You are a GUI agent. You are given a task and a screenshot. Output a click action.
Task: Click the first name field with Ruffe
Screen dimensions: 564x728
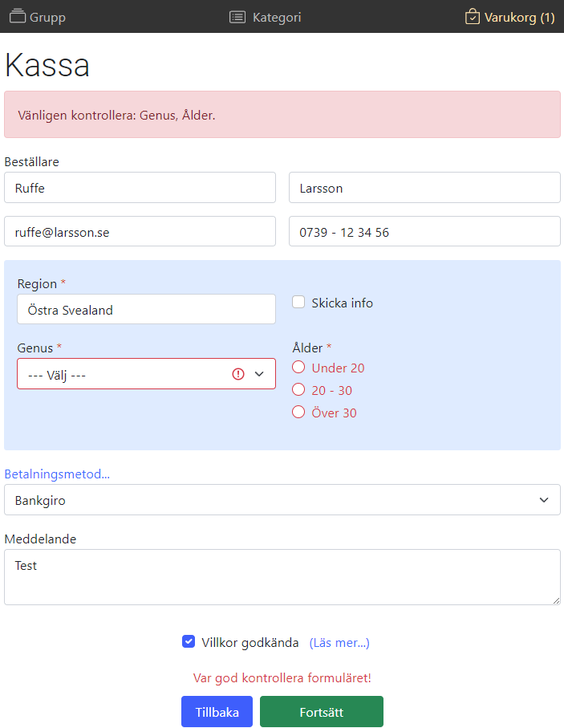tap(140, 188)
